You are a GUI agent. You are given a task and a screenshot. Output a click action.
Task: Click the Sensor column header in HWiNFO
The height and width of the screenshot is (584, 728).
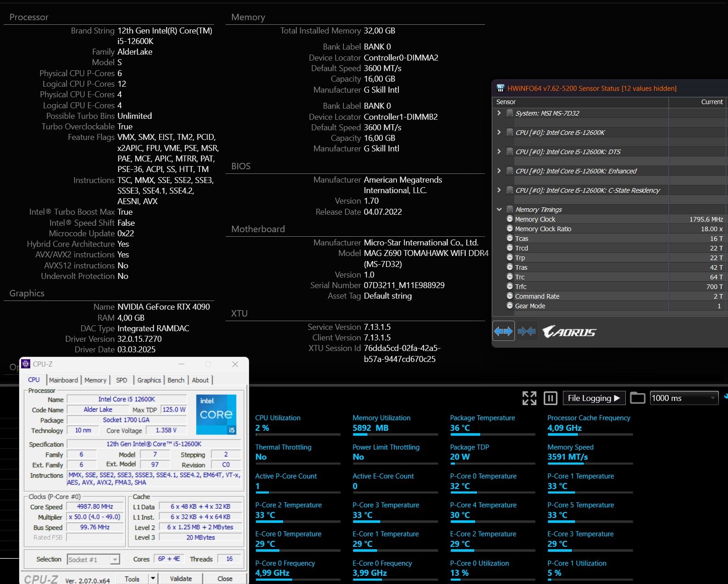click(580, 102)
